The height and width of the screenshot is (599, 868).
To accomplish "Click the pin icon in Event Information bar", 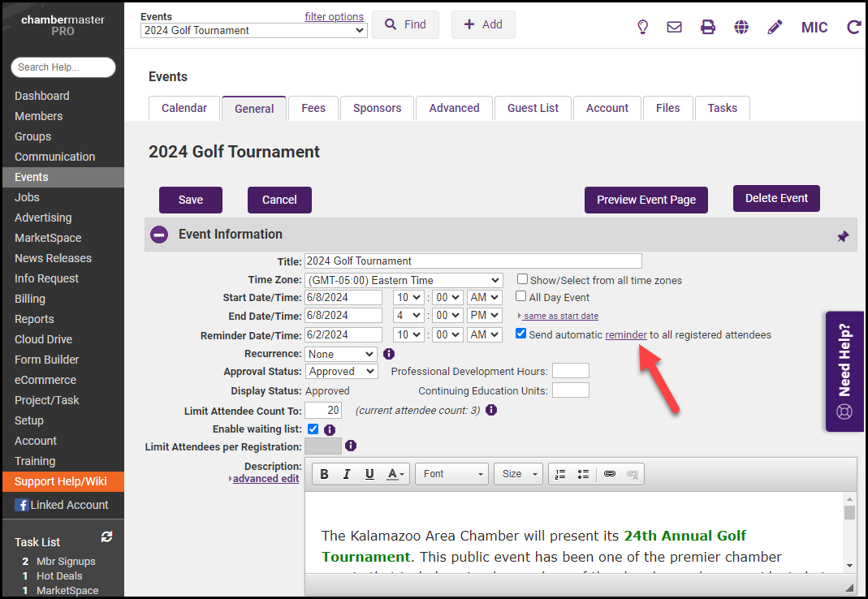I will (x=843, y=236).
